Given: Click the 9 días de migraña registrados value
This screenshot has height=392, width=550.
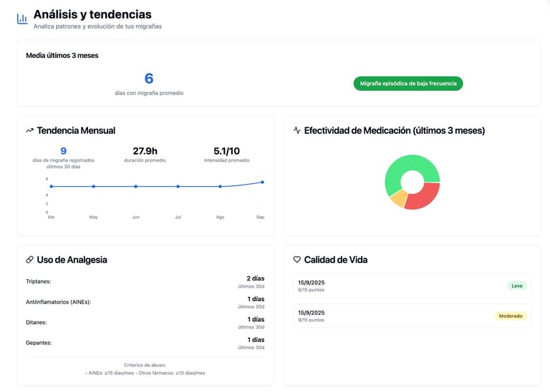Looking at the screenshot, I should pos(64,151).
